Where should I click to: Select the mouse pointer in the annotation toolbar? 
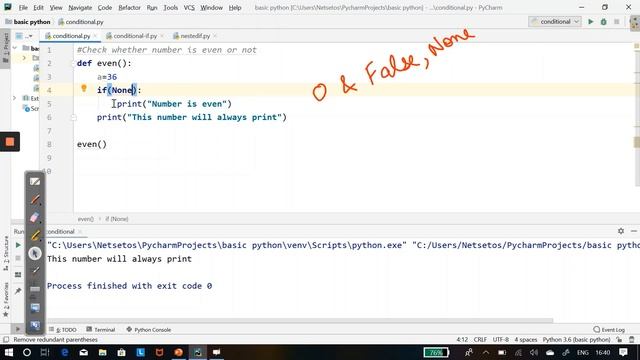point(35,253)
